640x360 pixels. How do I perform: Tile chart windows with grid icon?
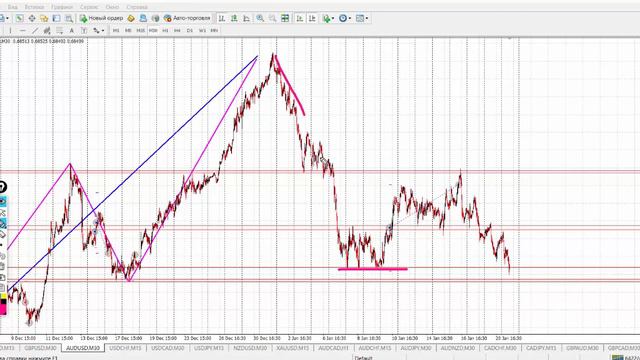[285, 18]
